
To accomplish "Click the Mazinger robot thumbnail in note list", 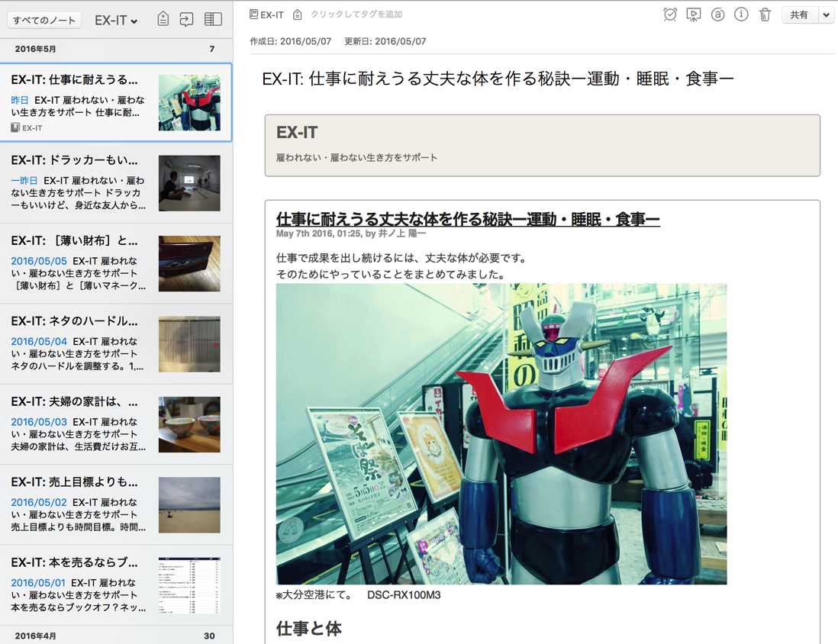I will click(189, 102).
